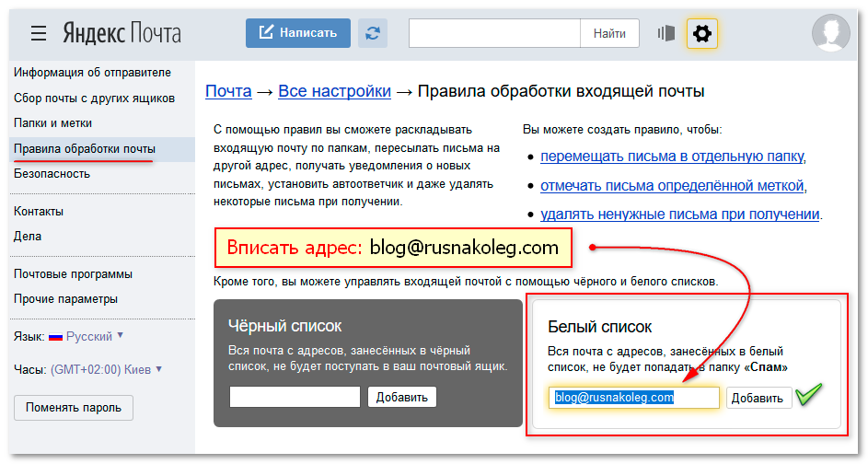The width and height of the screenshot is (868, 464).
Task: Click the Поменять пароль button
Action: pos(74,408)
